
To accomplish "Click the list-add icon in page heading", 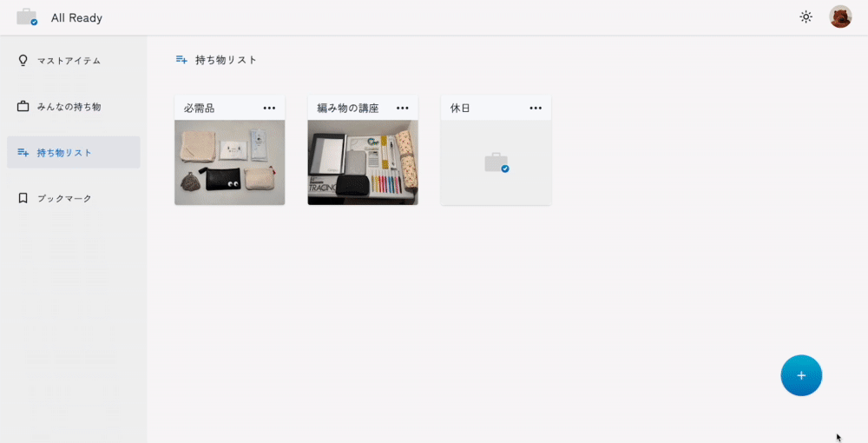I will pyautogui.click(x=181, y=59).
